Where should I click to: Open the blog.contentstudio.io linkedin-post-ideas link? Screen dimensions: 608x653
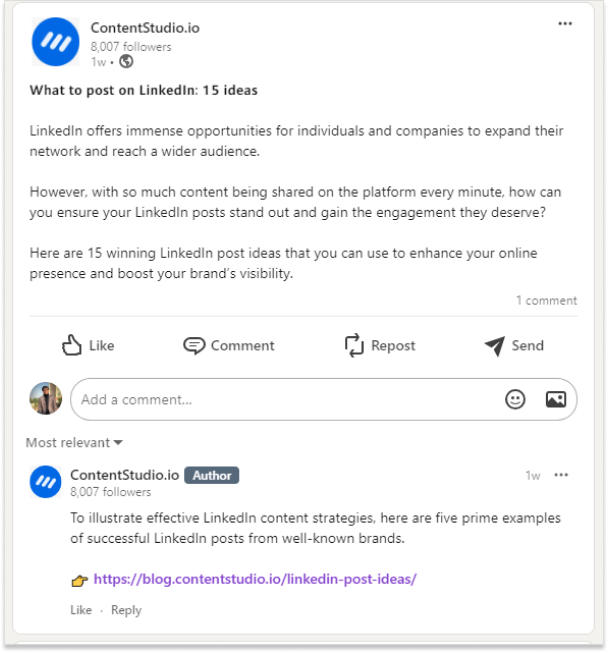255,579
